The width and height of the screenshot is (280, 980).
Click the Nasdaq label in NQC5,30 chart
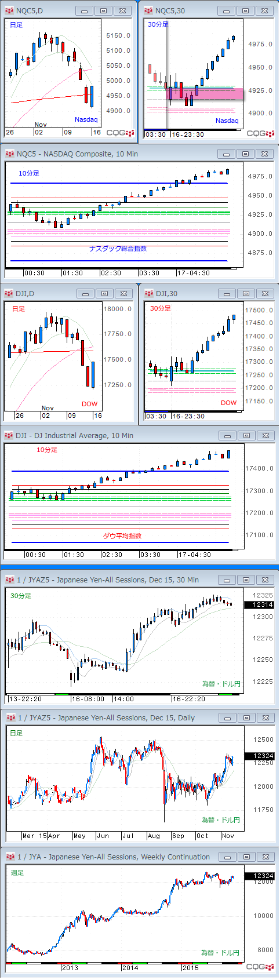[x=227, y=121]
